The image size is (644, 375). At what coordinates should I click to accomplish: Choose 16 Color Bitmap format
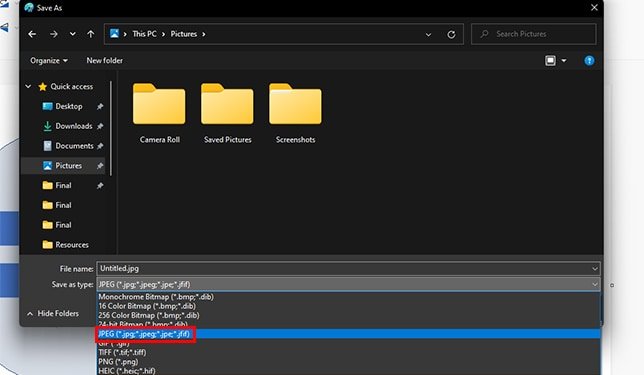tap(349, 306)
